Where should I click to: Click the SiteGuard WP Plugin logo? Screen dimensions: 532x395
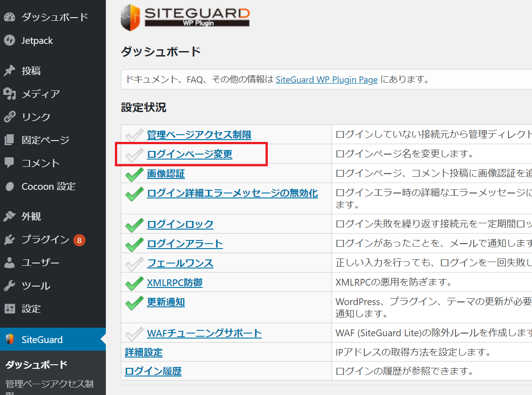coord(185,17)
